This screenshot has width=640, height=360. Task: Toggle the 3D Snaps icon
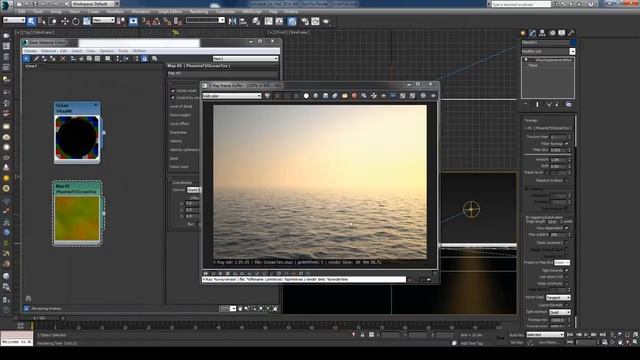coord(147,21)
